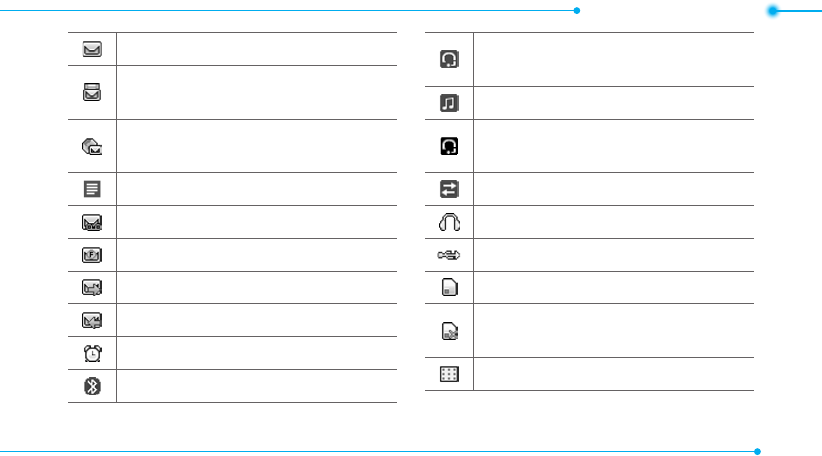
Task: Click the dotted grid keypad icon
Action: tap(449, 374)
